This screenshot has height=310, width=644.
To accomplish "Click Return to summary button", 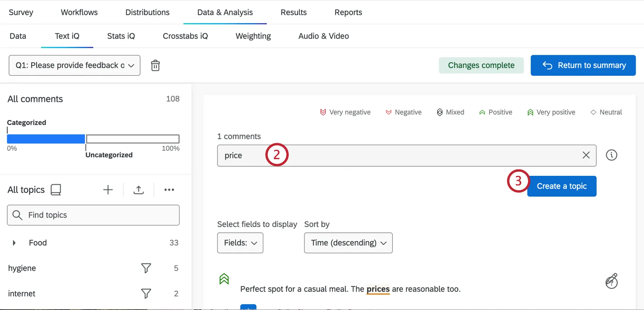I will [583, 66].
